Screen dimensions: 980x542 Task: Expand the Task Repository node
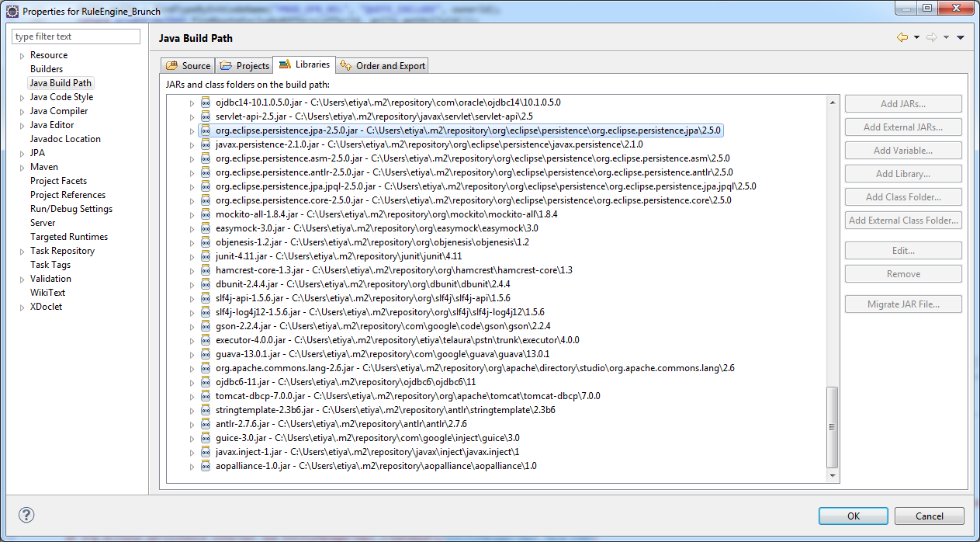tap(22, 251)
